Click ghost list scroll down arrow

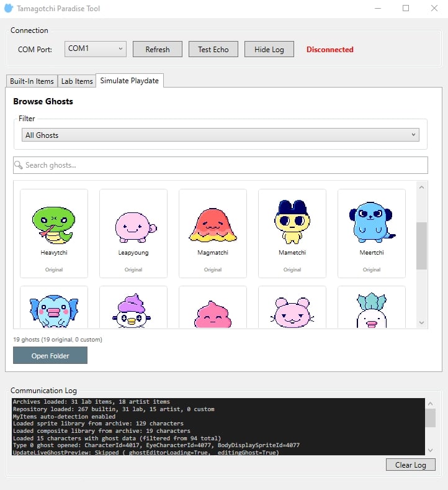click(421, 322)
